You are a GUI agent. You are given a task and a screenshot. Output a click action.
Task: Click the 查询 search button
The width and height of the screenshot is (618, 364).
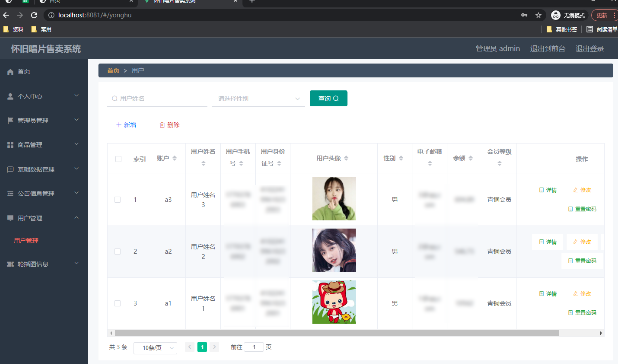[x=329, y=99]
